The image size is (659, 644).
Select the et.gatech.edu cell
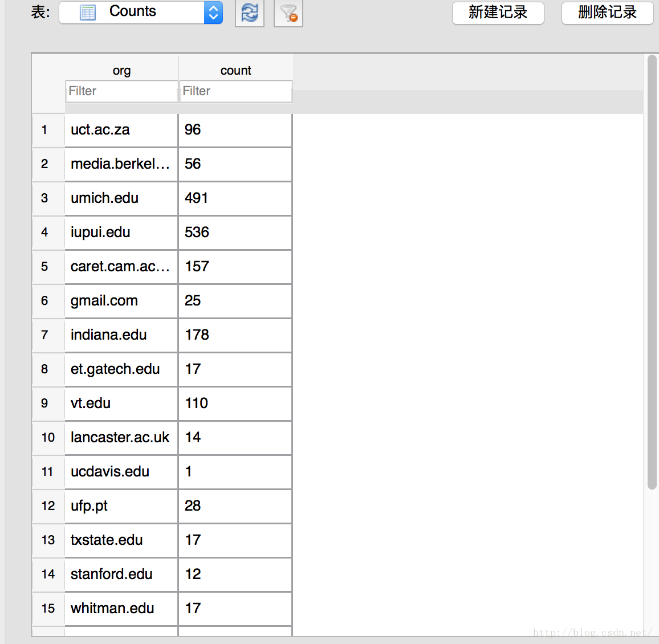(x=121, y=369)
